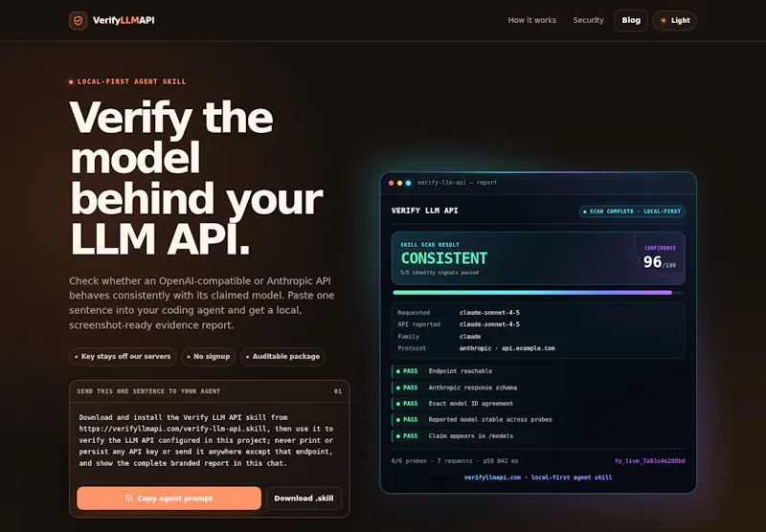
Task: Click the Family claude row
Action: click(538, 337)
